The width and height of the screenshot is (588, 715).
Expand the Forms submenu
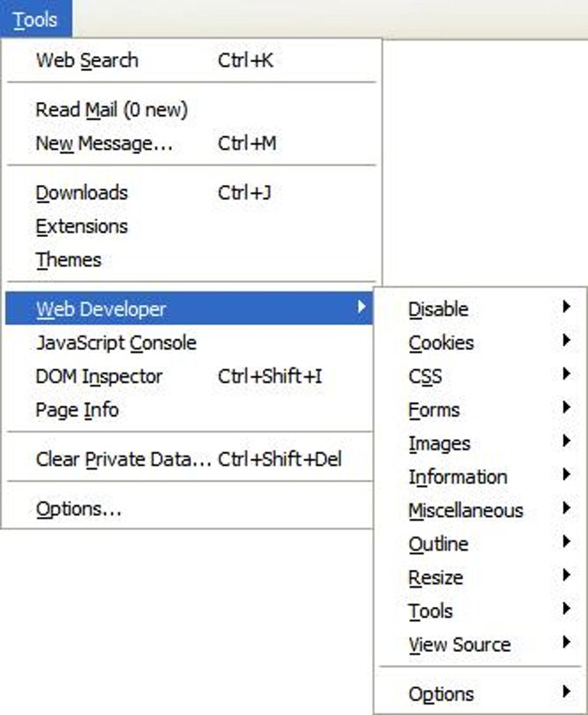(434, 411)
